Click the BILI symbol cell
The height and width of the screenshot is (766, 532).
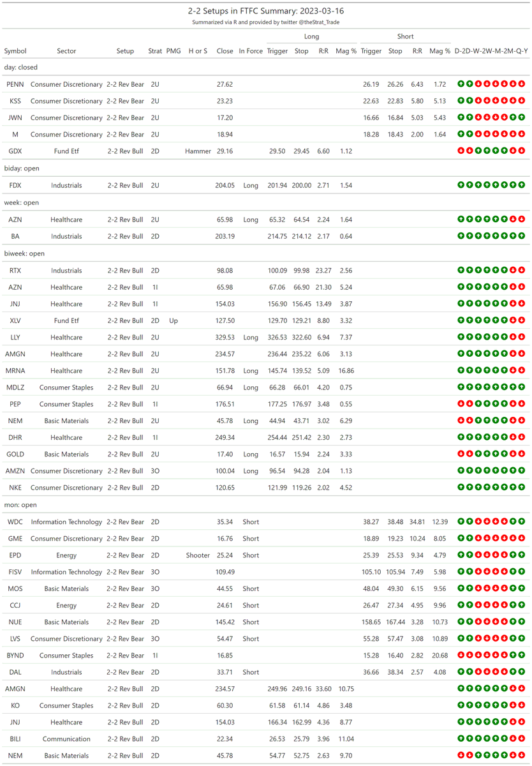click(15, 739)
